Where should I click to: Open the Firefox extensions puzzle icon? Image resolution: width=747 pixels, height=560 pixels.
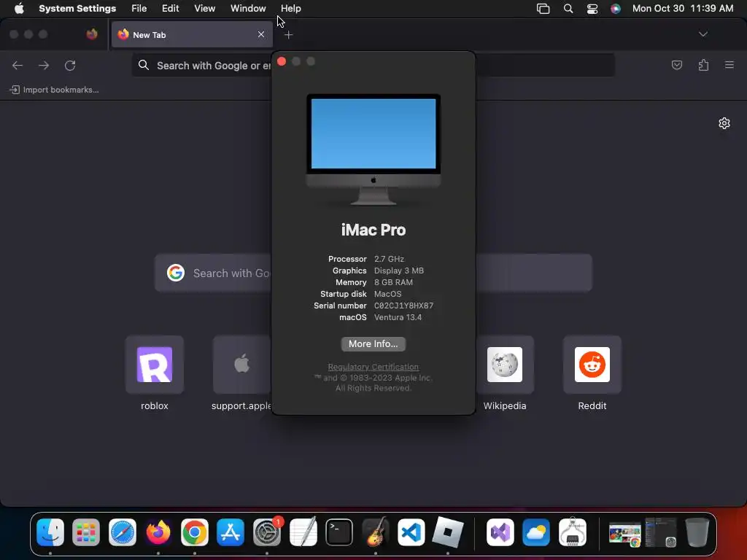(x=703, y=65)
